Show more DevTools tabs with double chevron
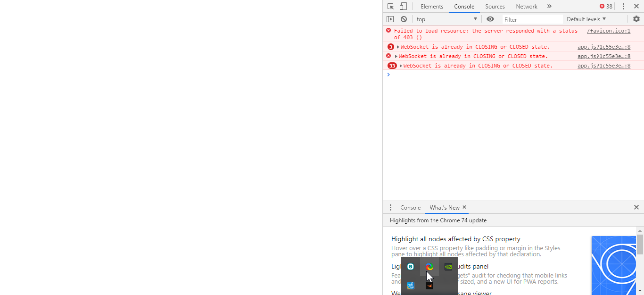 pos(549,6)
